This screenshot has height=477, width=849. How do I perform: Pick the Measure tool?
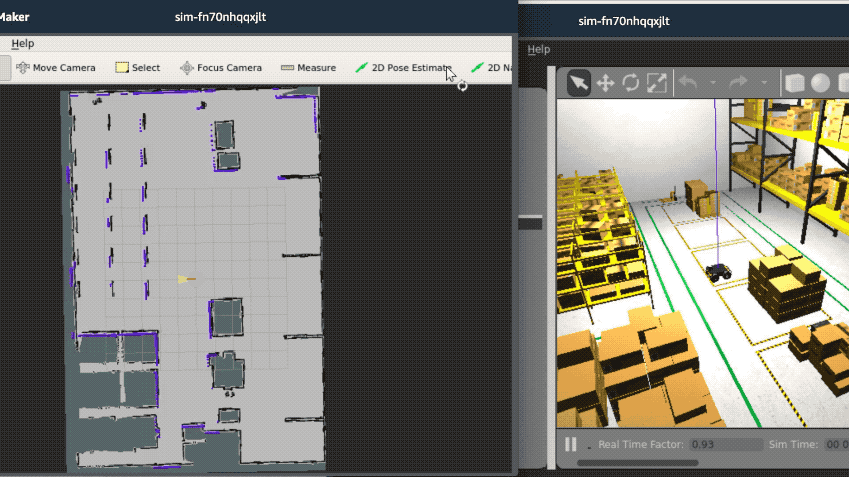point(309,68)
